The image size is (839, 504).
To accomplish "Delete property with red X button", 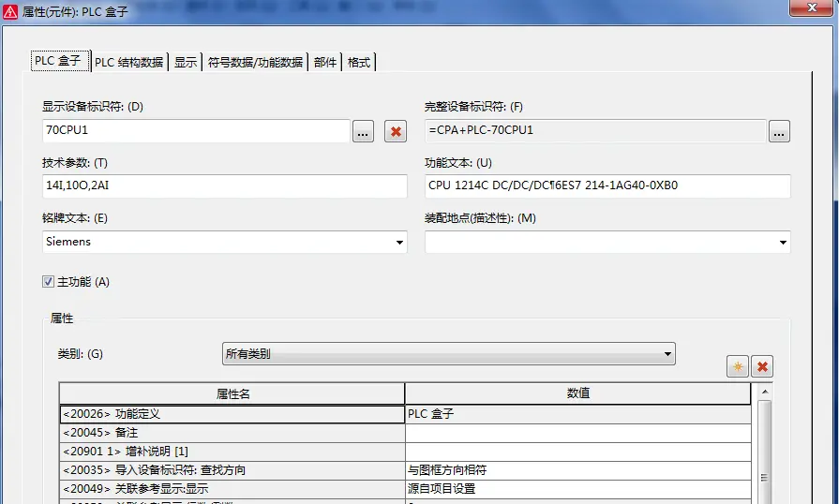I will (x=762, y=366).
